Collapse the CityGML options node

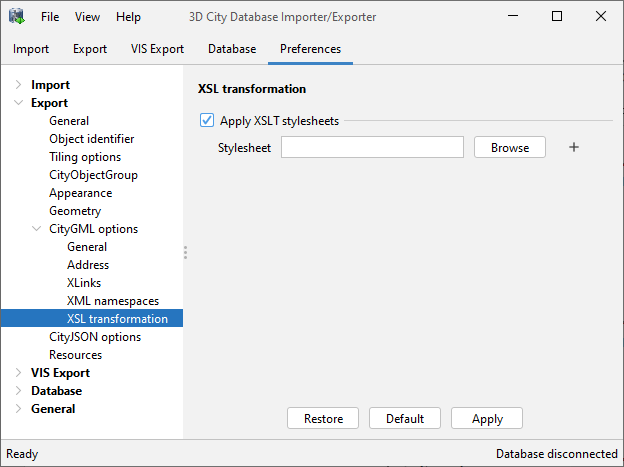[36, 229]
